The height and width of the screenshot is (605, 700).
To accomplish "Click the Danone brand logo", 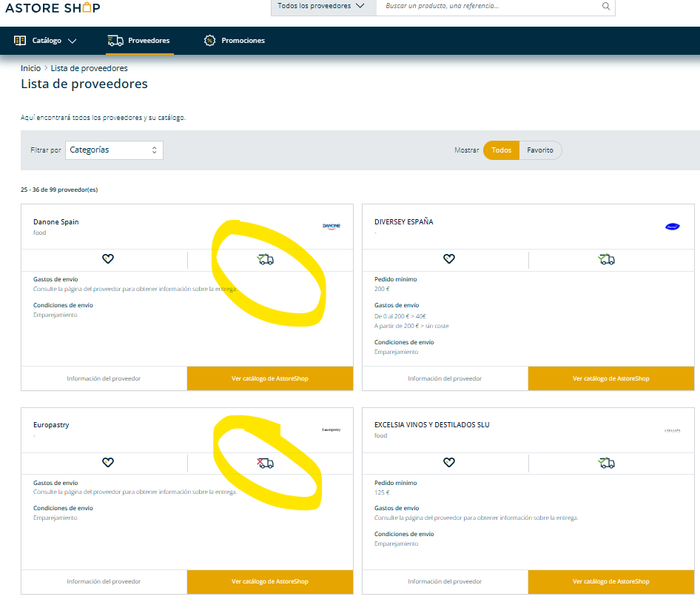I will tap(332, 226).
